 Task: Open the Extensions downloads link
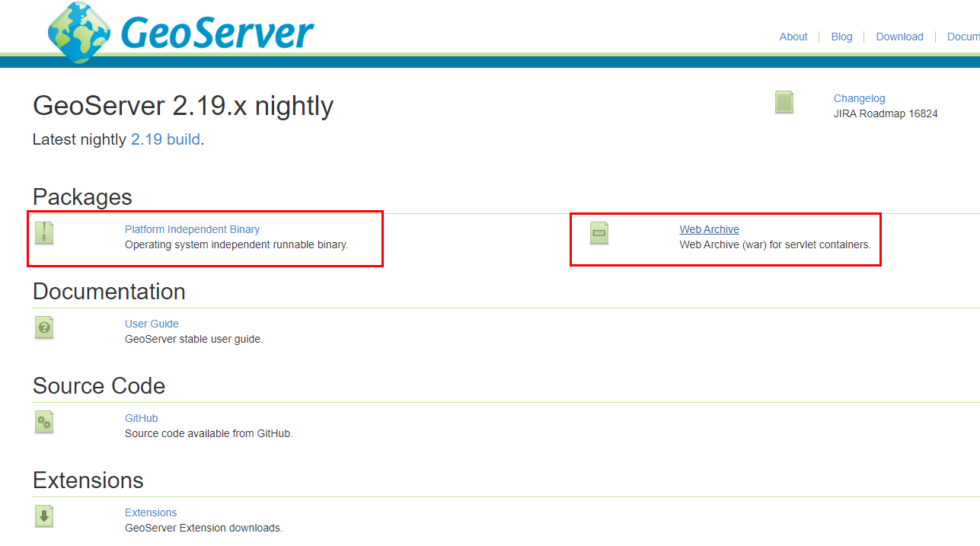tap(151, 512)
